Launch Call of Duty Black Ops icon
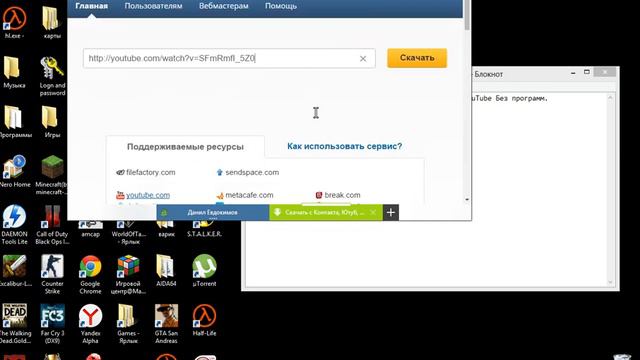640x360 pixels. (52, 216)
